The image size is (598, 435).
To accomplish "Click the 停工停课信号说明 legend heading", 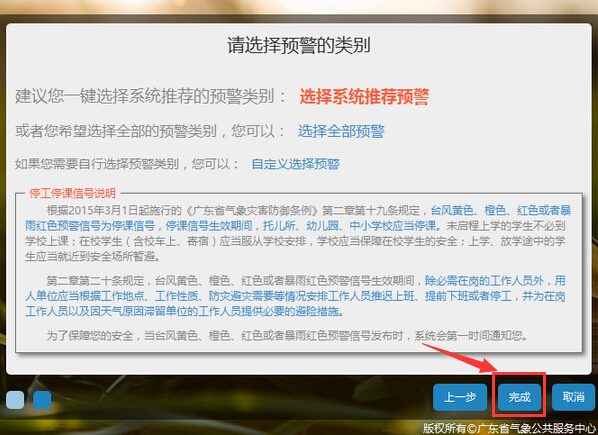I will click(x=72, y=193).
